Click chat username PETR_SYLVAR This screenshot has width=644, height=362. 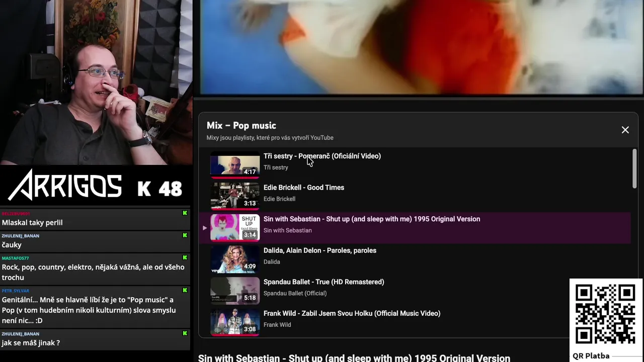pos(15,291)
